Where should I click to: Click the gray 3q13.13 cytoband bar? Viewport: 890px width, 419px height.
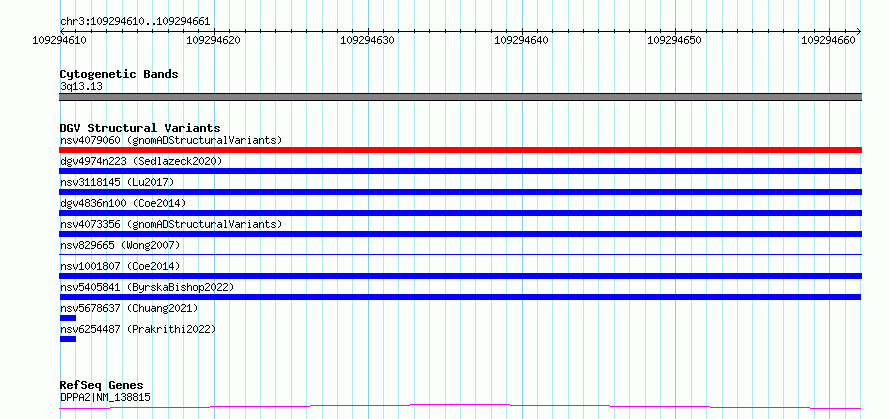point(460,97)
